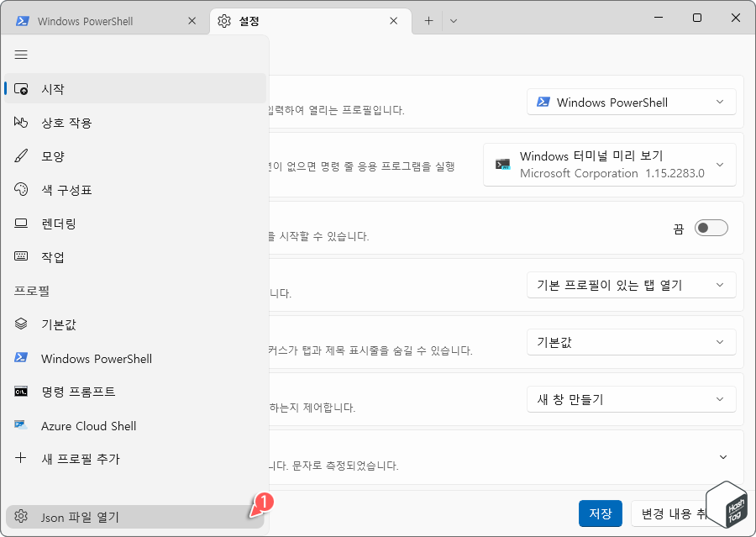Click the Windows PowerShell profile icon in sidebar
Viewport: 756px width, 537px height.
tap(21, 357)
